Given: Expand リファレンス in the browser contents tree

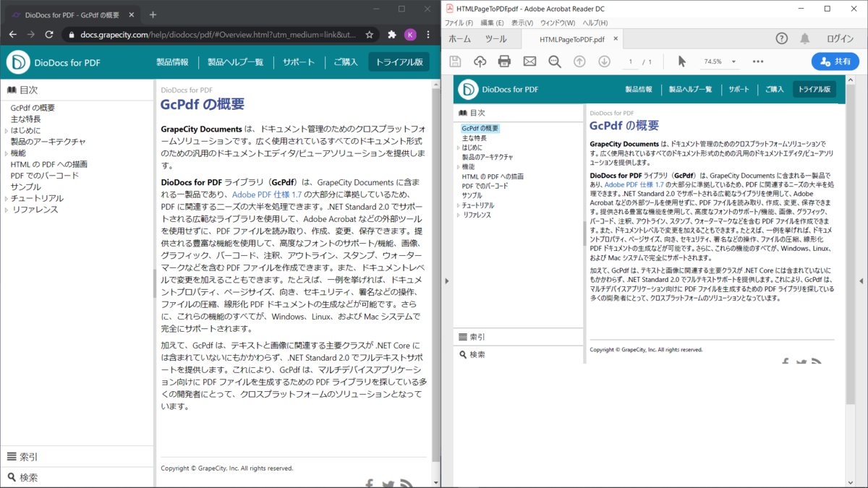Looking at the screenshot, I should coord(7,210).
